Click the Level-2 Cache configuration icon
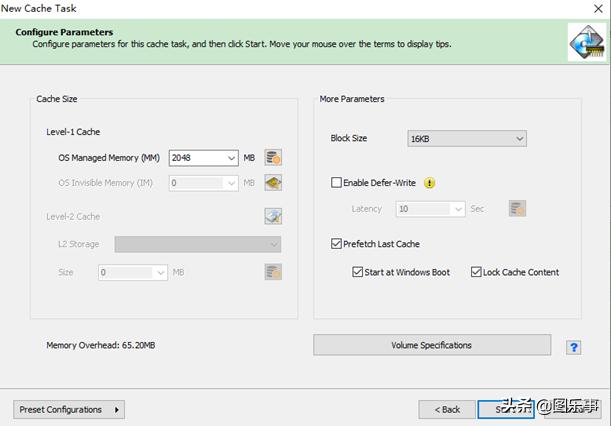The width and height of the screenshot is (611, 426). point(273,216)
